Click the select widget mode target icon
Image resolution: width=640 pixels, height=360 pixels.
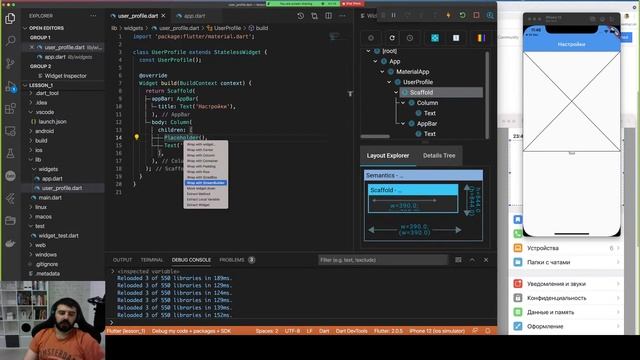coord(371,38)
